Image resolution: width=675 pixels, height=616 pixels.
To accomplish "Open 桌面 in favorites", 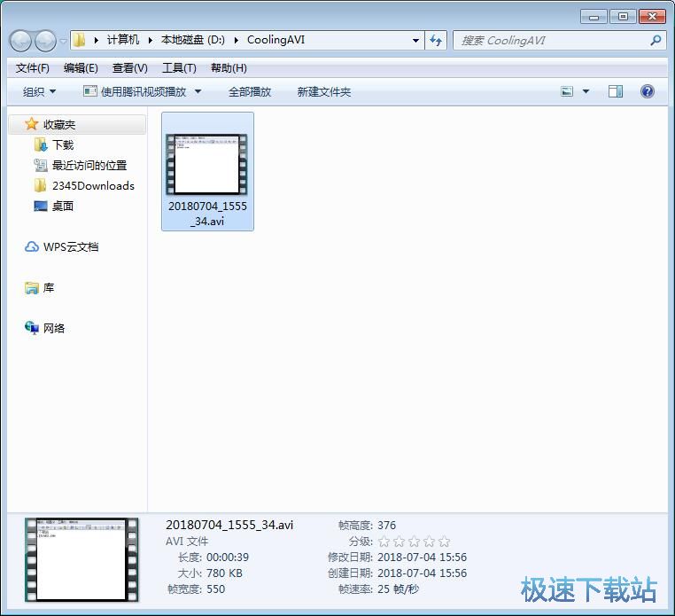I will [x=63, y=206].
